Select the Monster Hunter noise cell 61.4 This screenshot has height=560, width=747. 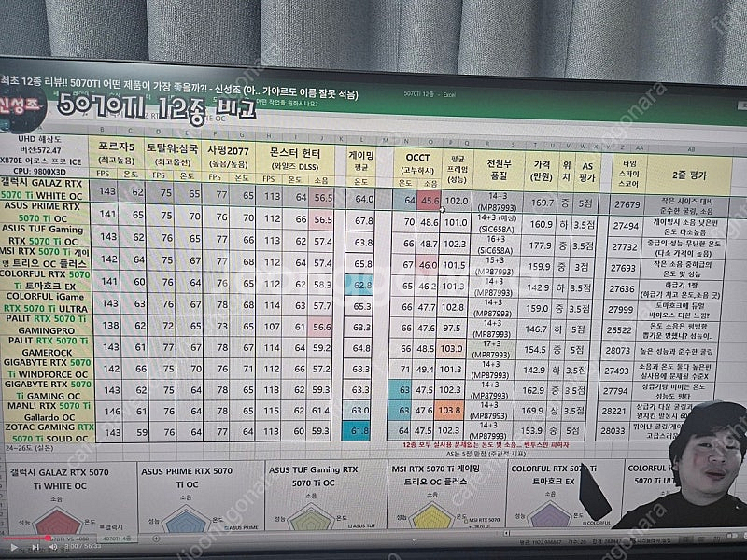(320, 411)
